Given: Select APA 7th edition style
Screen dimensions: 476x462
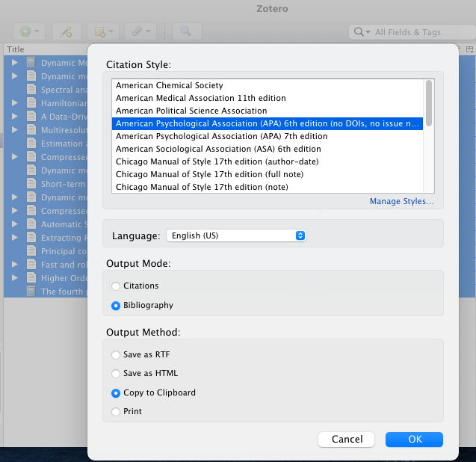Looking at the screenshot, I should click(x=268, y=136).
